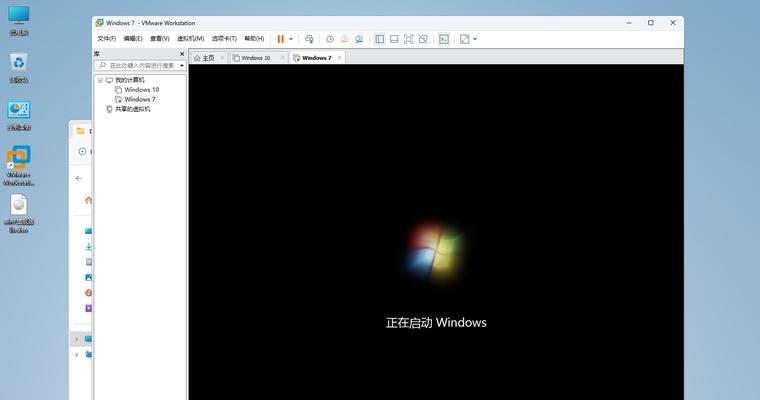
Task: Click the New plus button in Explorer window
Action: pos(82,152)
